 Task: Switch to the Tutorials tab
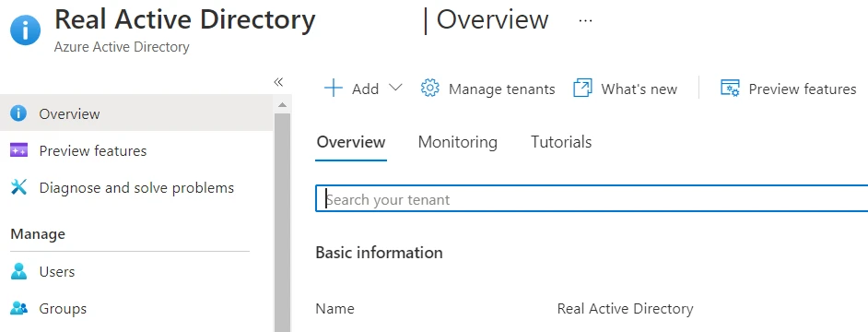coord(561,142)
